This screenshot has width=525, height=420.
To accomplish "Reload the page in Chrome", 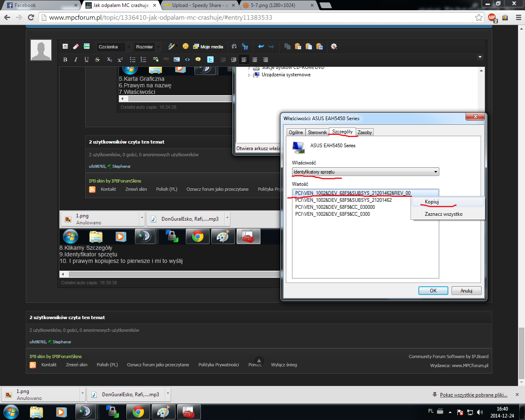I will tap(31, 17).
